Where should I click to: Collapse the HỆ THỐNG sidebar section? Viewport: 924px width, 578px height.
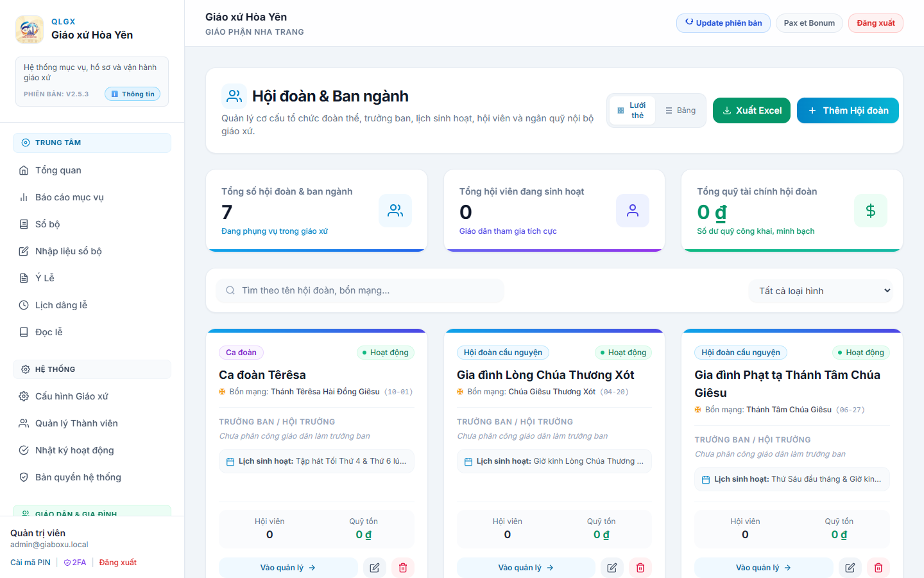click(x=92, y=369)
